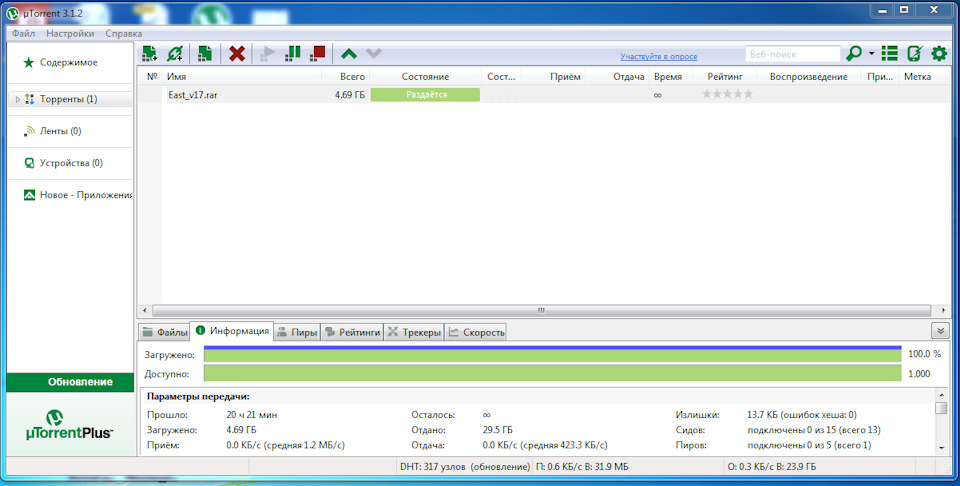Open the remote devices icon
The height and width of the screenshot is (486, 960).
[914, 54]
